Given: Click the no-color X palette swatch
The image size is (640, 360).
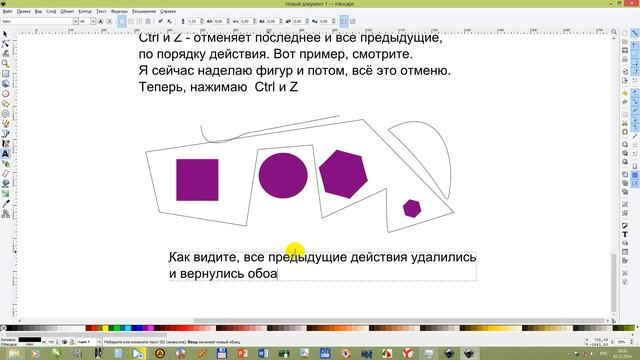Looking at the screenshot, I should pos(3,328).
